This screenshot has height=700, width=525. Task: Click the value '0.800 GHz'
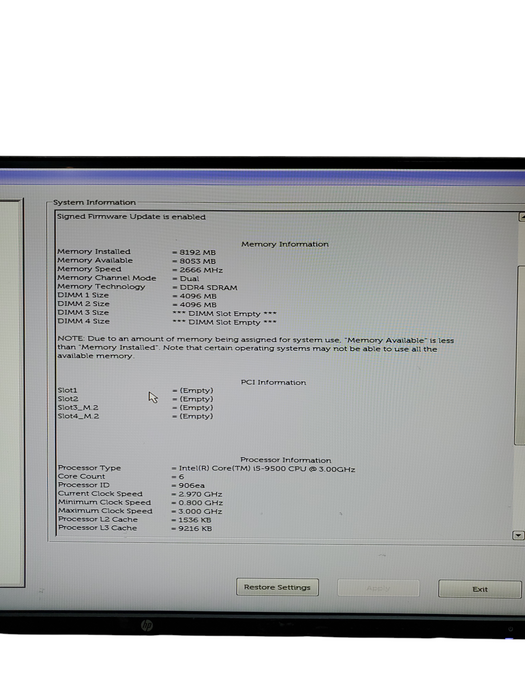[201, 503]
